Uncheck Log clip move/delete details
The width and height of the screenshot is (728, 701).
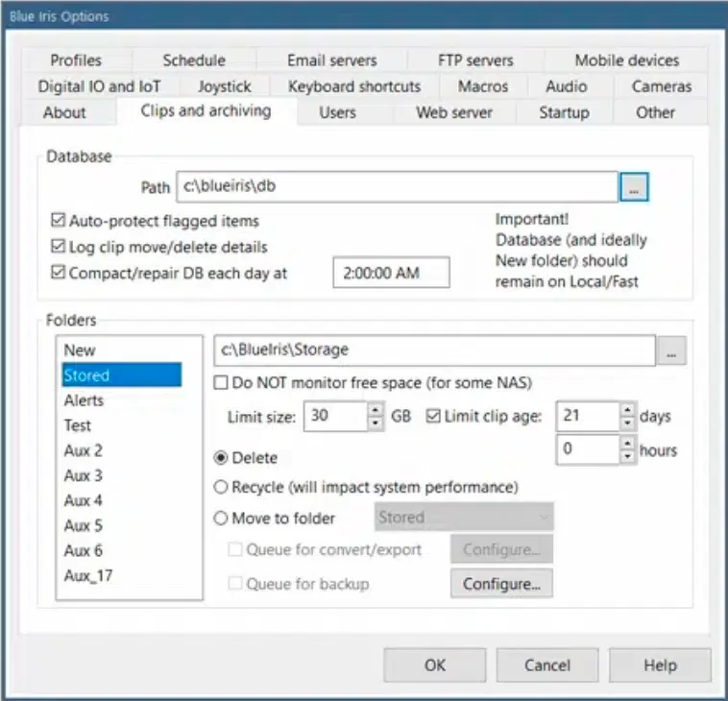[x=57, y=247]
